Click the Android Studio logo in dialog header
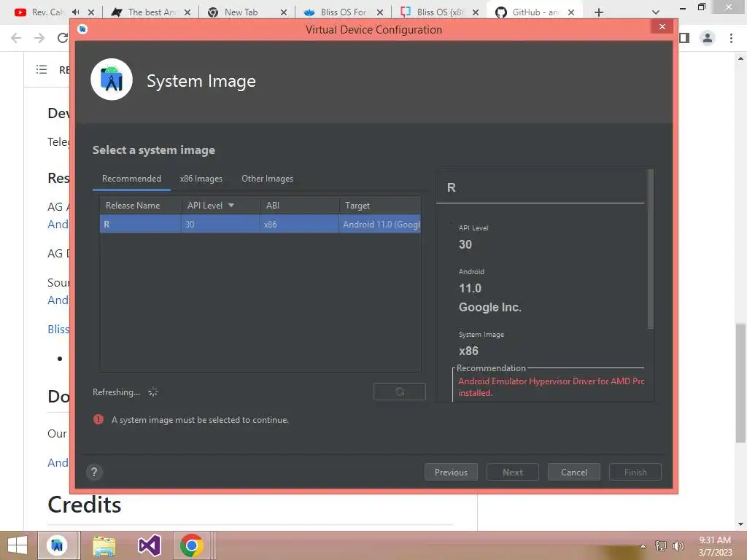747x560 pixels. (112, 79)
